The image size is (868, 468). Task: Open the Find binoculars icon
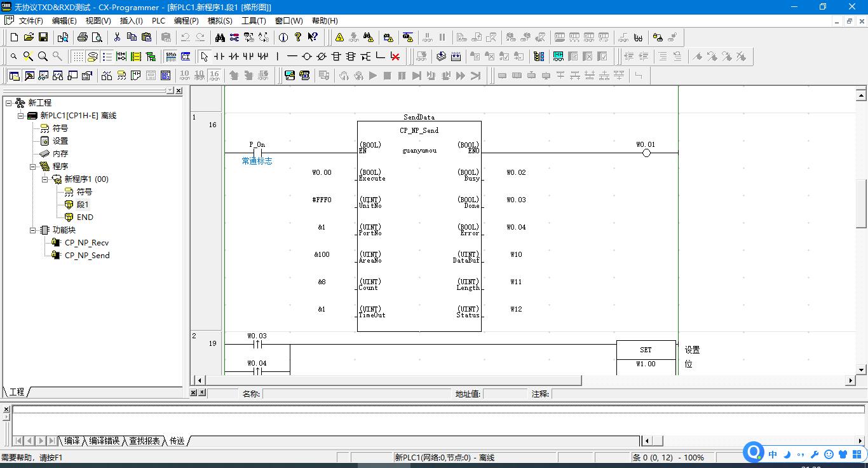220,38
